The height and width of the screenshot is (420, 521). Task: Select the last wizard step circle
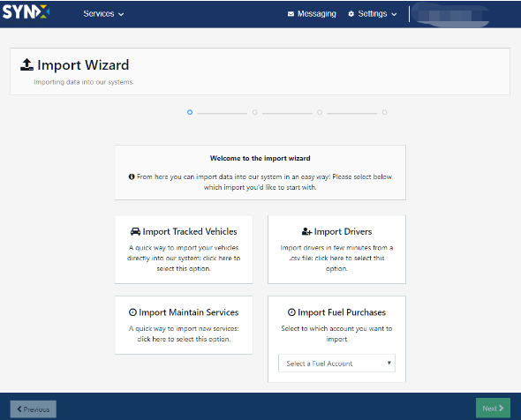pyautogui.click(x=384, y=112)
